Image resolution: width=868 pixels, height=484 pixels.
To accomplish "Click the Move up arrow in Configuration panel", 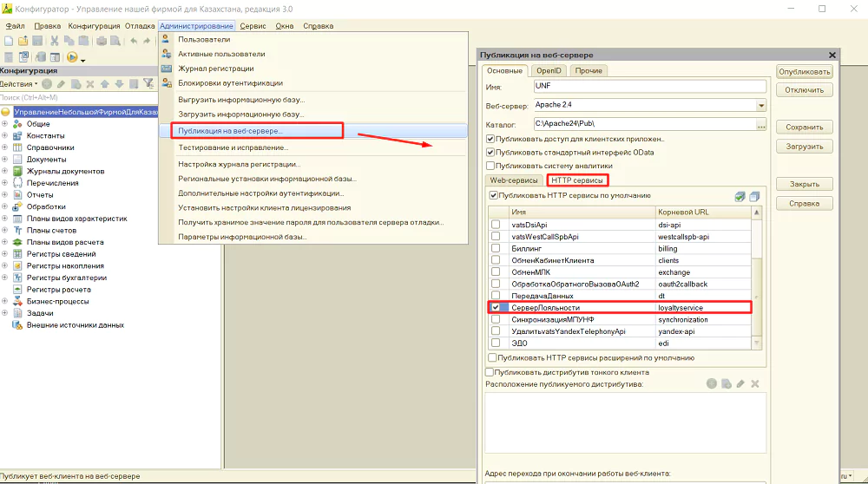I will point(105,84).
